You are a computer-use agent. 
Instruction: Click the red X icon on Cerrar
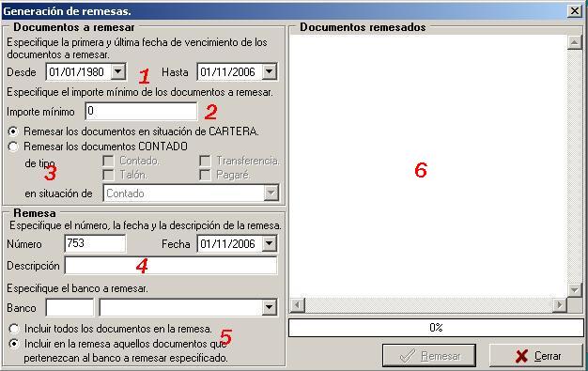pyautogui.click(x=521, y=356)
